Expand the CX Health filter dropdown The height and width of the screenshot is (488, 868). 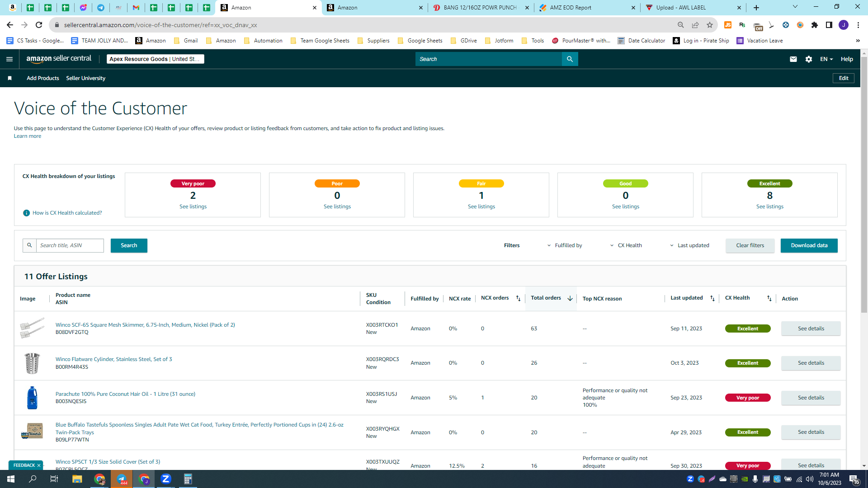click(626, 245)
